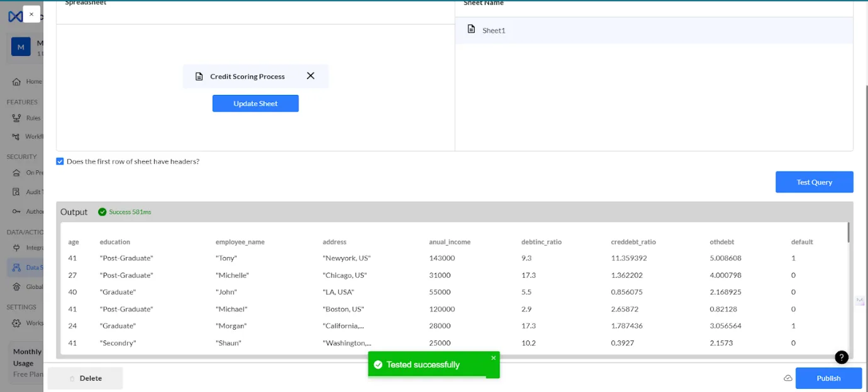
Task: Click the "Boston, US" address cell
Action: 343,309
